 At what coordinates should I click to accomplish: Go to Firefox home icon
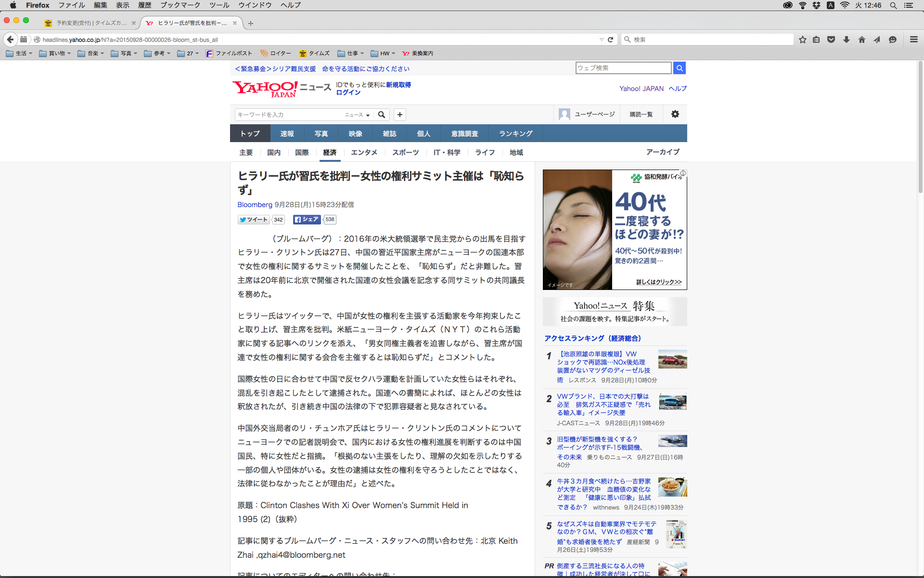point(861,39)
